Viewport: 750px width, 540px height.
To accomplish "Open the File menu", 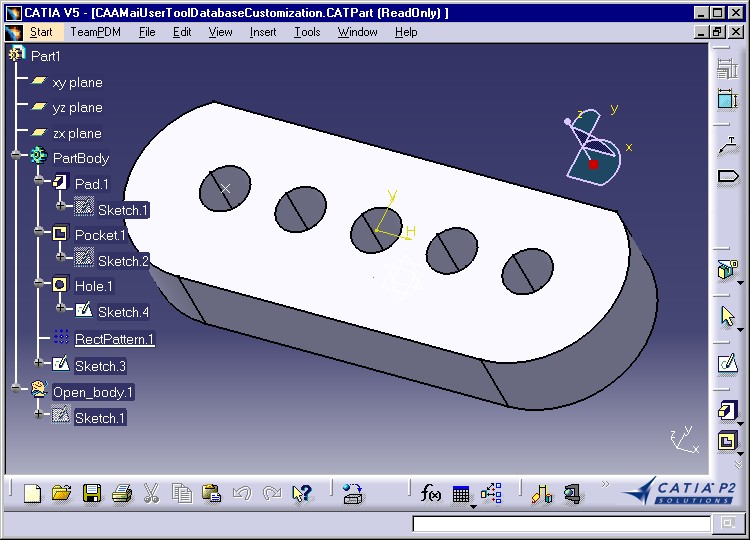I will [147, 32].
